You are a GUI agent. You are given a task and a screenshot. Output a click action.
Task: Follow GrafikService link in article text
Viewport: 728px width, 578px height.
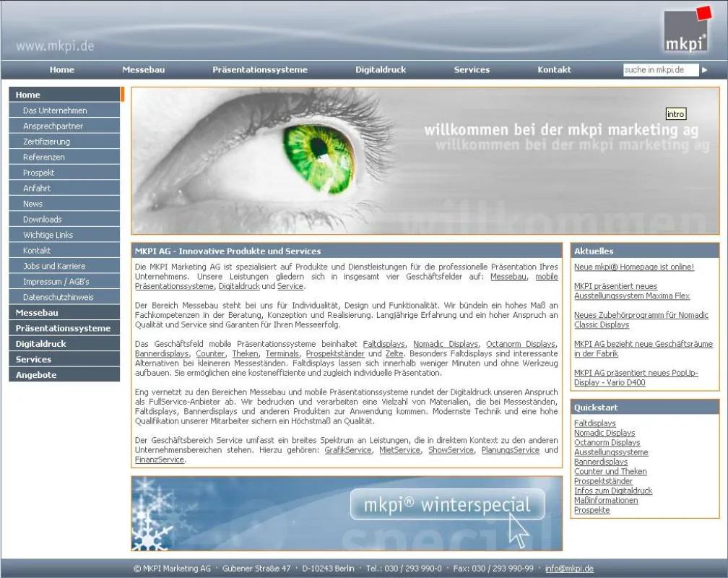pos(348,450)
